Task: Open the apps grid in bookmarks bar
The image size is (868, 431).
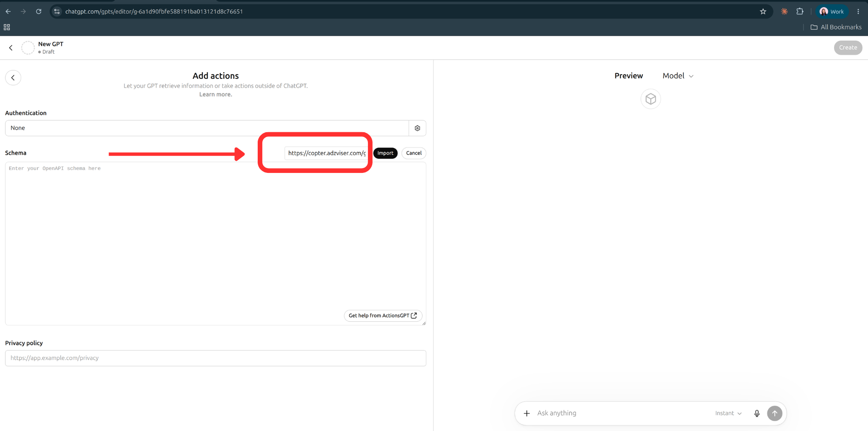Action: click(x=7, y=27)
